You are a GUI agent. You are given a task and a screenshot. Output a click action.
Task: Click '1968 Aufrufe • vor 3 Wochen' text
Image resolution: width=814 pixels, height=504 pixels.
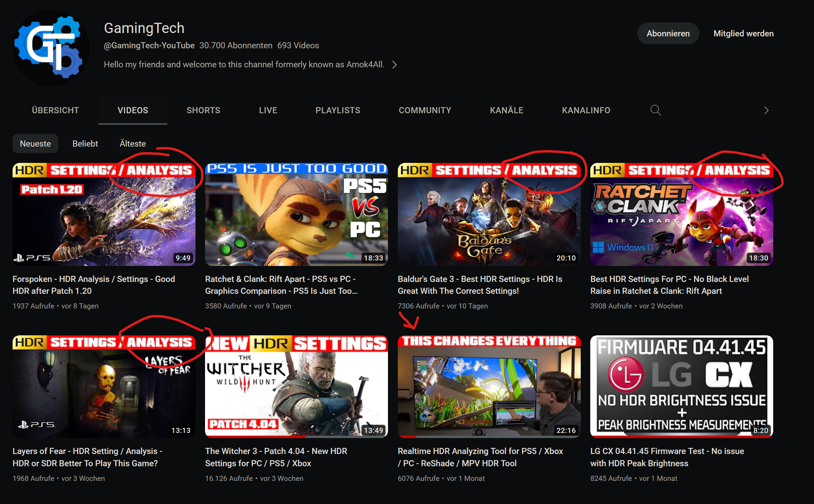[59, 478]
